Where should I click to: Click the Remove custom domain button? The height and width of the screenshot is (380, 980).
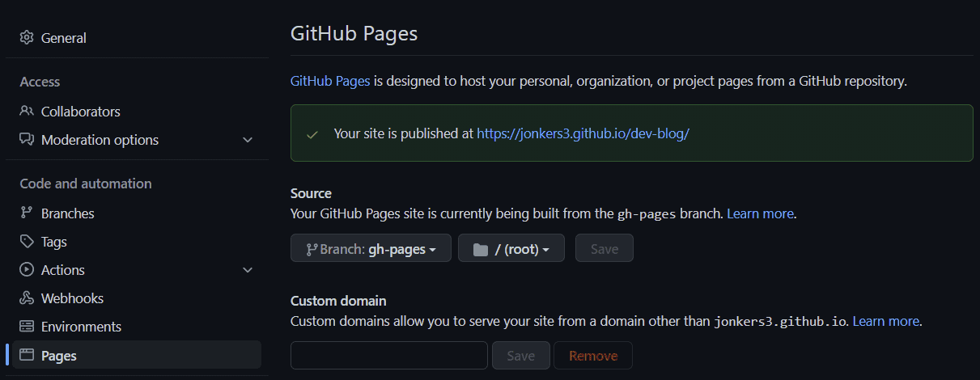pos(593,356)
